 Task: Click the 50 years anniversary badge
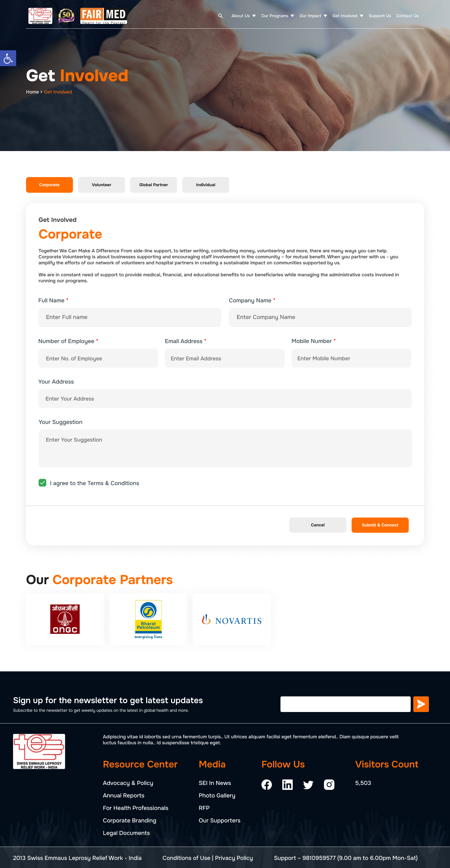(66, 16)
